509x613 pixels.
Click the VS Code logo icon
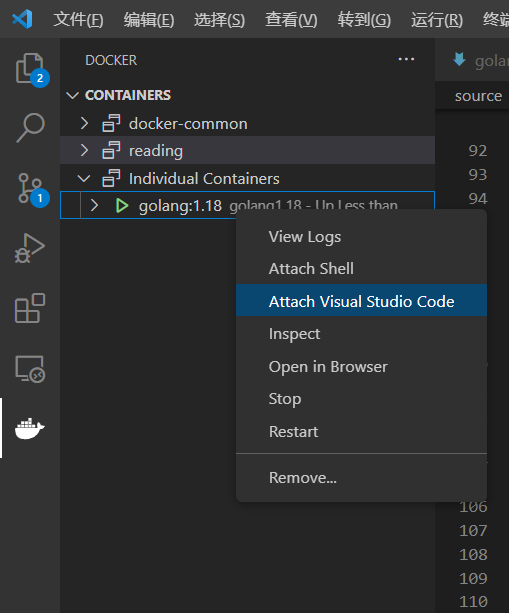(x=22, y=19)
